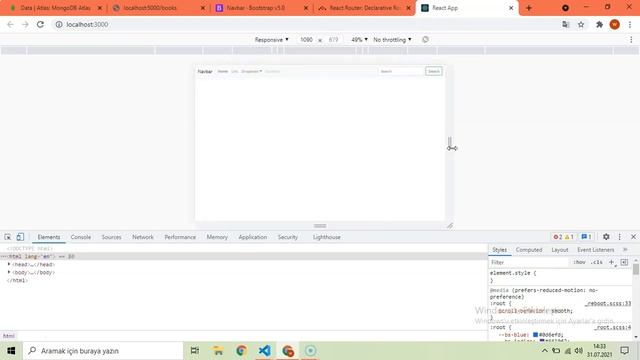
Task: Open DevTools settings gear
Action: point(606,237)
